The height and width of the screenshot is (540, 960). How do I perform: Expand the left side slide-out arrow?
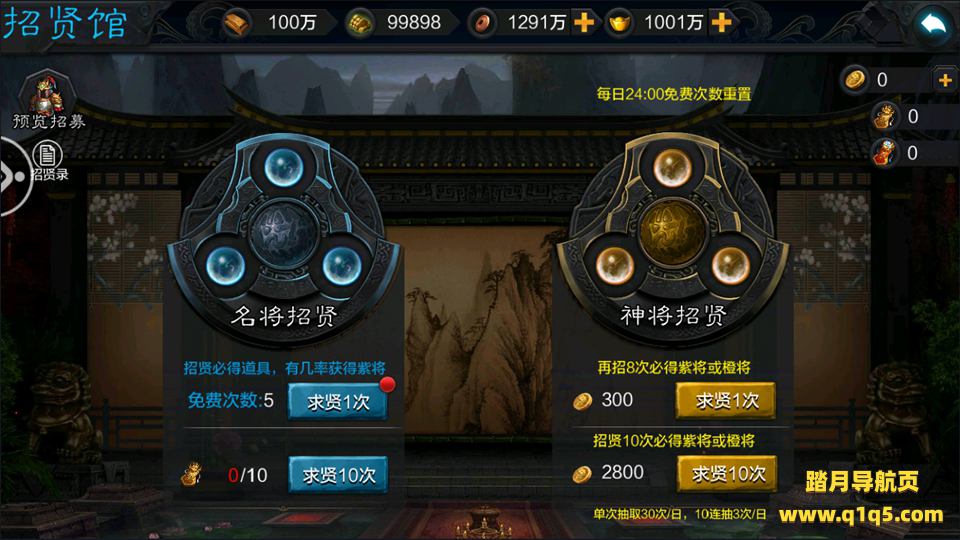click(x=11, y=176)
